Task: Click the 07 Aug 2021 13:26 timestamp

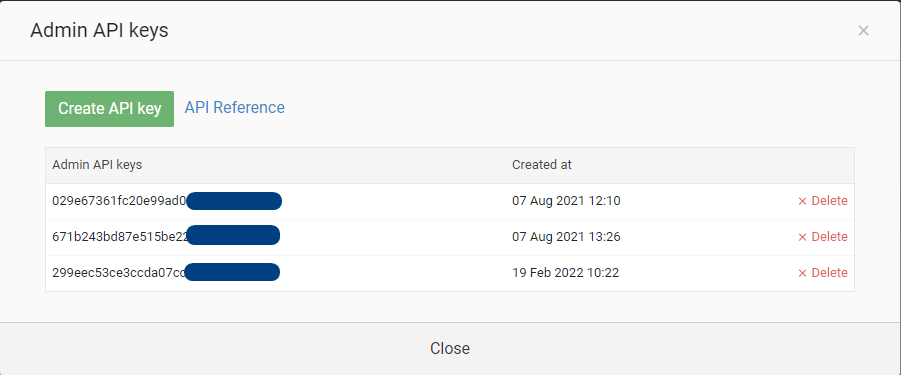Action: tap(566, 237)
